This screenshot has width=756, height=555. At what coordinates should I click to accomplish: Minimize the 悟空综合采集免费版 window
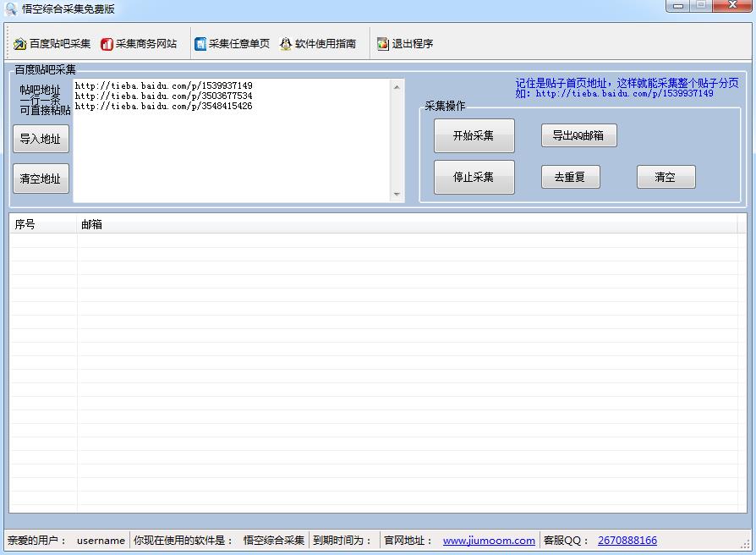click(678, 6)
